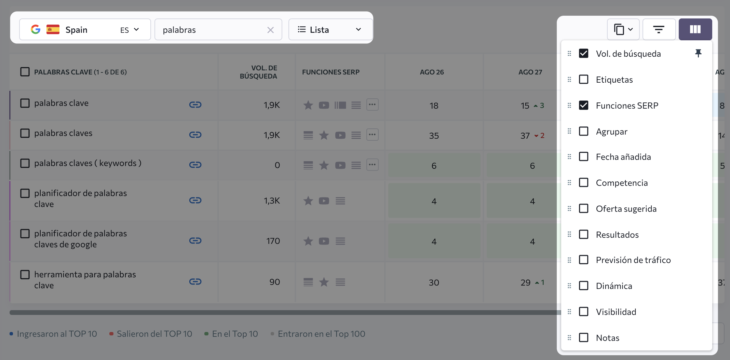Click star SERP icon in herramienta para palabras clave row
The height and width of the screenshot is (360, 730).
[324, 282]
